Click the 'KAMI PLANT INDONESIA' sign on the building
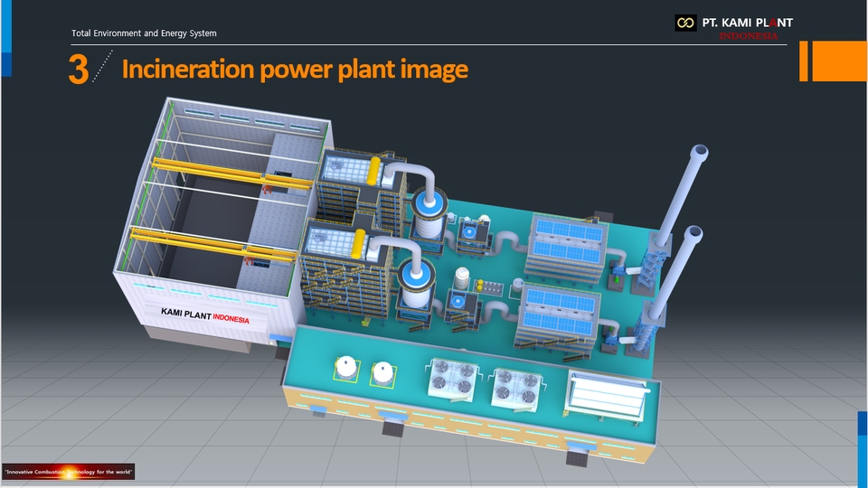The height and width of the screenshot is (488, 868). point(205,315)
